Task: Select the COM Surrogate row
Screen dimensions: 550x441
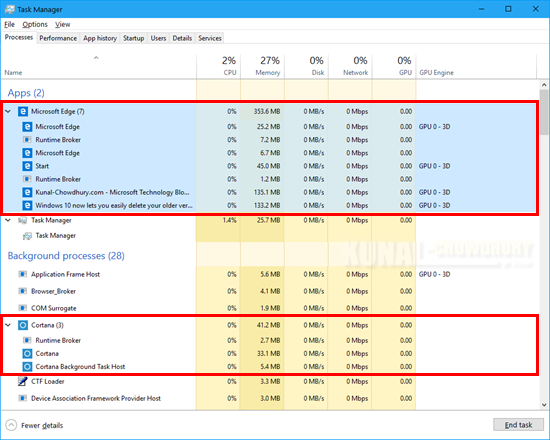Action: (269, 308)
